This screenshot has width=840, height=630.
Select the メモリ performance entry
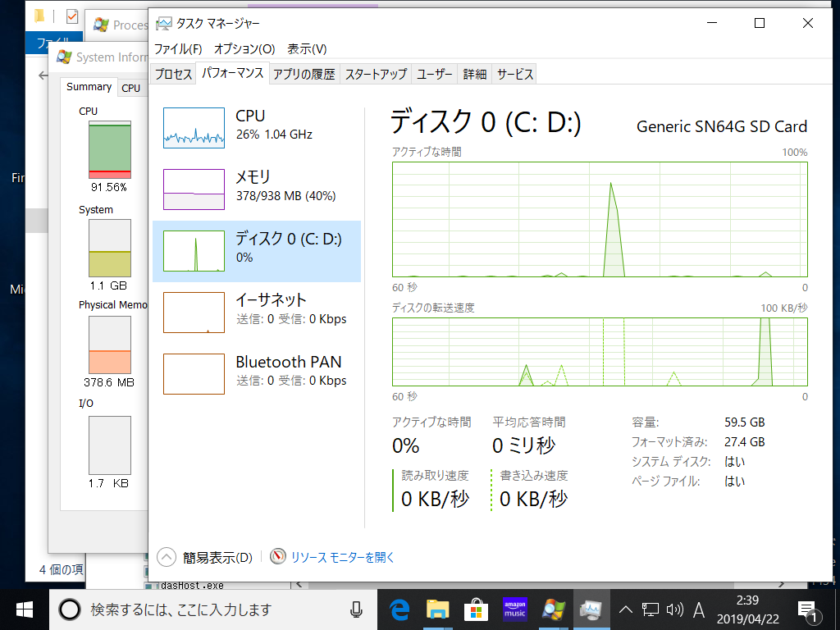pos(257,189)
